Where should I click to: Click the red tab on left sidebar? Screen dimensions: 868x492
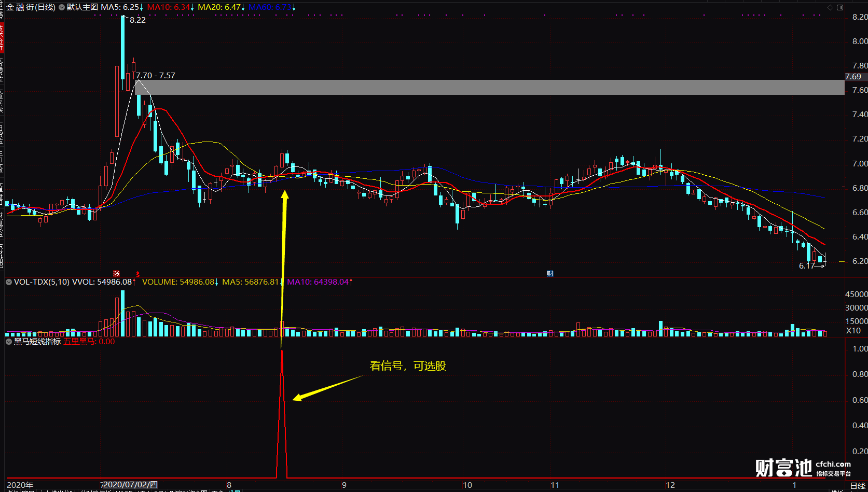[x=2, y=37]
